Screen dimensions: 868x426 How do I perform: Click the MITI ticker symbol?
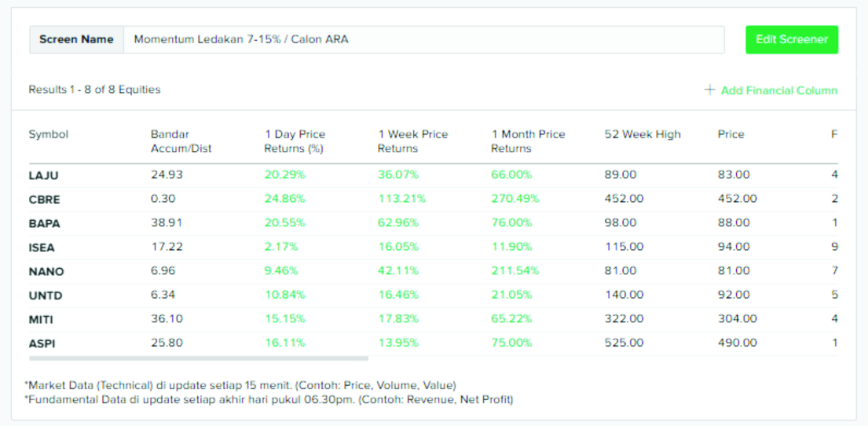(42, 320)
